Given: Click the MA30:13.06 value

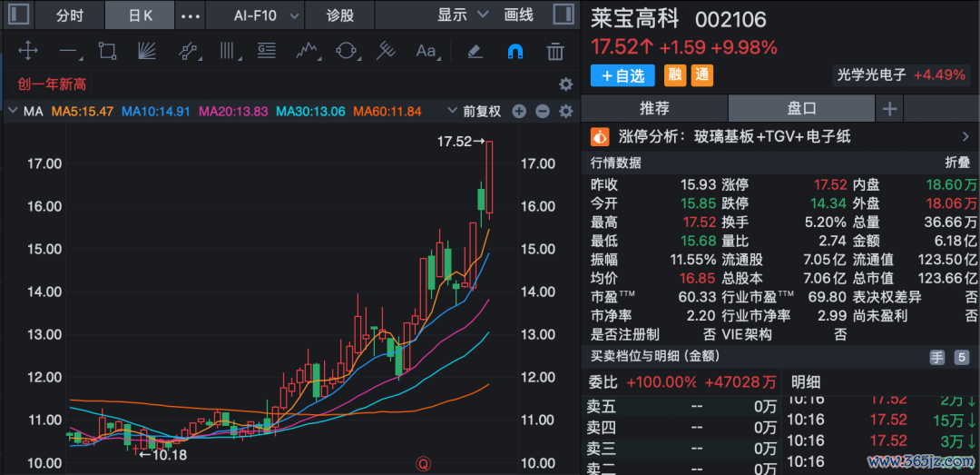Looking at the screenshot, I should pyautogui.click(x=310, y=112).
